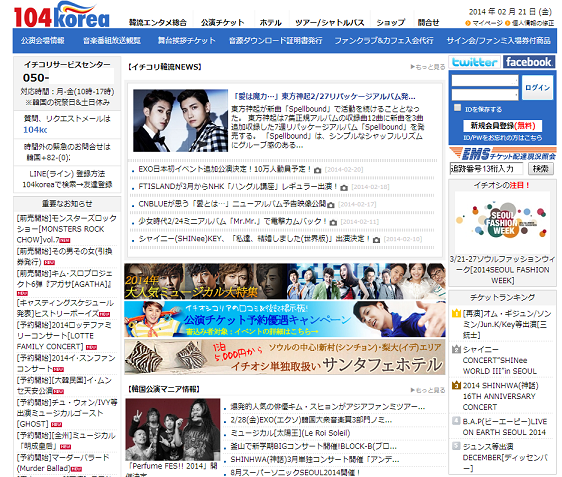562x477 pixels.
Task: Click the orange bullet before 個人情報の修正
Action: click(507, 23)
